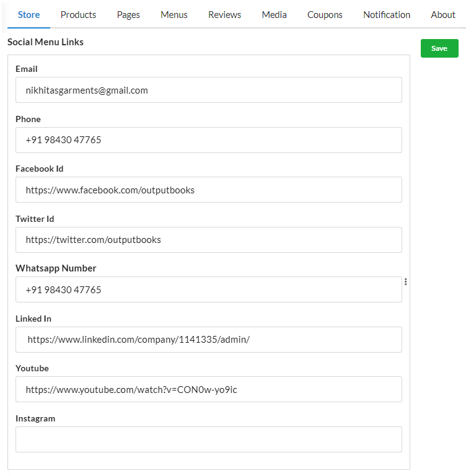Select the Youtube link field
The width and height of the screenshot is (466, 476).
(209, 389)
